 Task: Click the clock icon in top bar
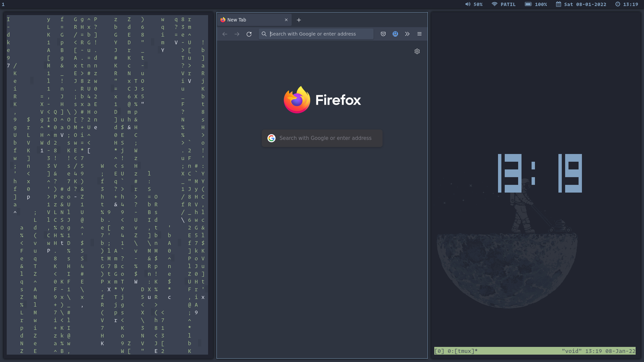pos(618,4)
